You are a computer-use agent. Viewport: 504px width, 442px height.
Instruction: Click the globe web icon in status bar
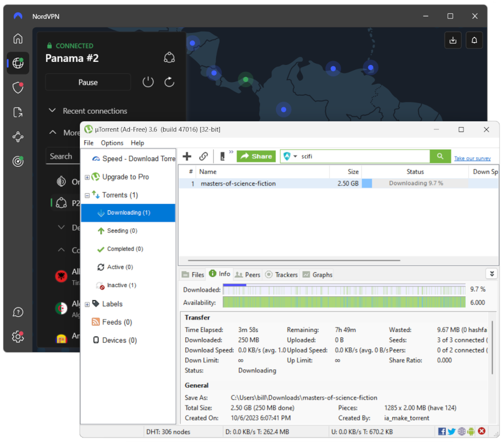462,431
